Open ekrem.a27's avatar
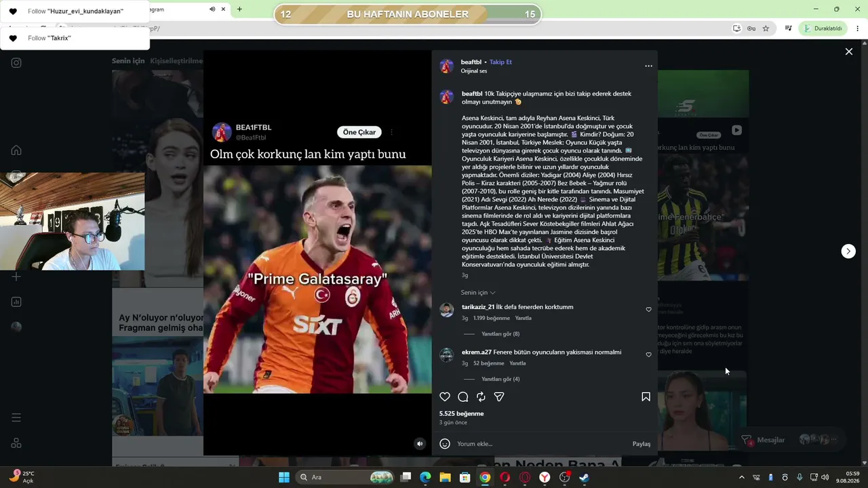Image resolution: width=868 pixels, height=488 pixels. (x=446, y=355)
